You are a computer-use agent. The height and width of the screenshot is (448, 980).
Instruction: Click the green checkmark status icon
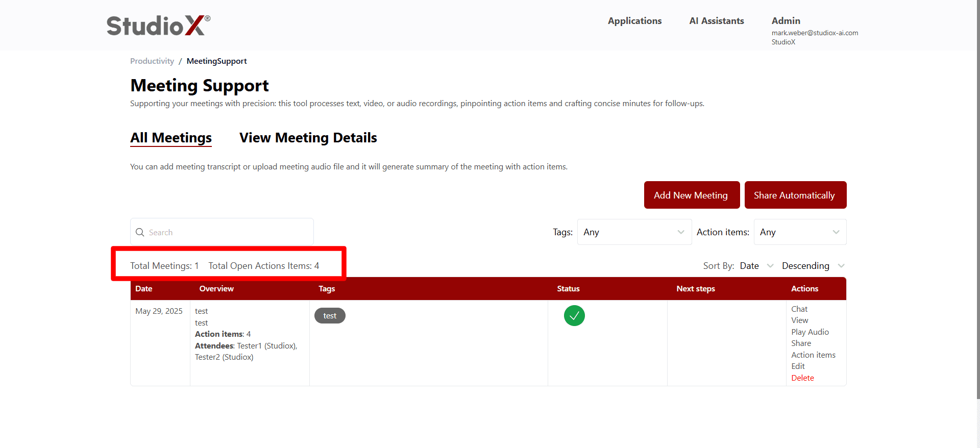pos(574,315)
